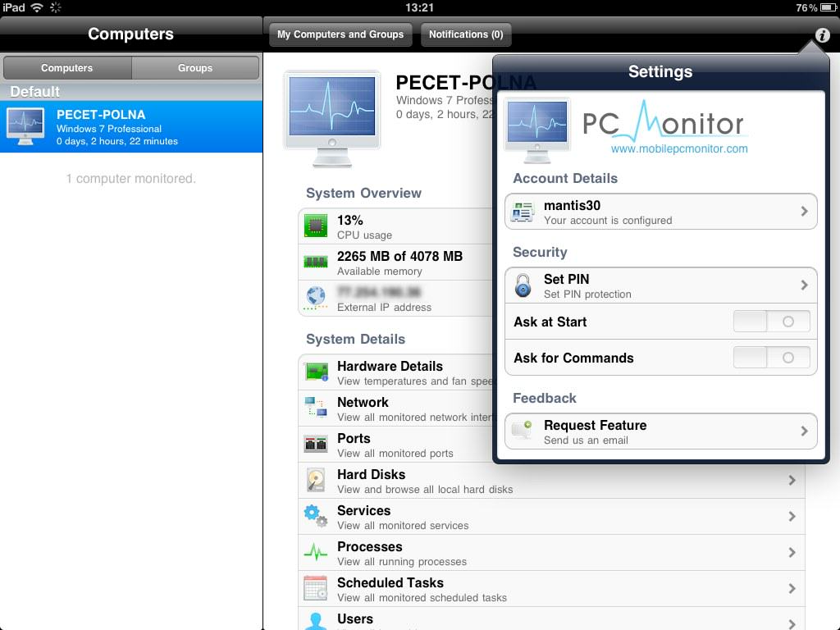840x630 pixels.
Task: Toggle the Ask for Commands switch
Action: tap(771, 358)
